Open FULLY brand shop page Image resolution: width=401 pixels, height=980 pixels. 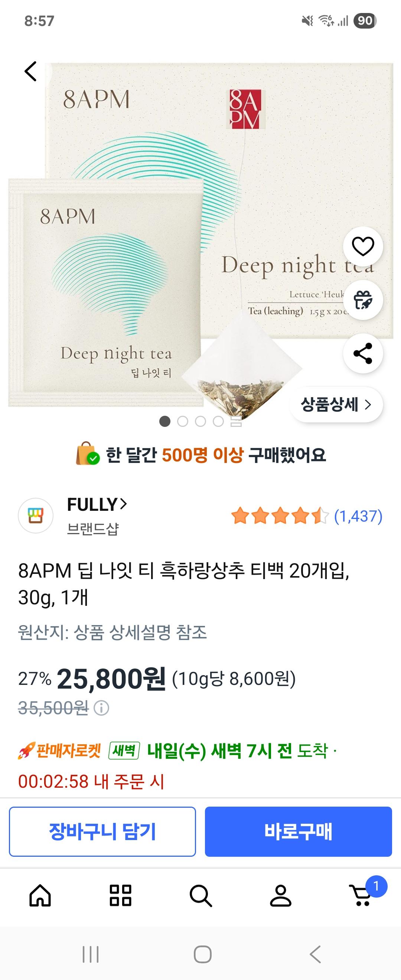coord(97,505)
